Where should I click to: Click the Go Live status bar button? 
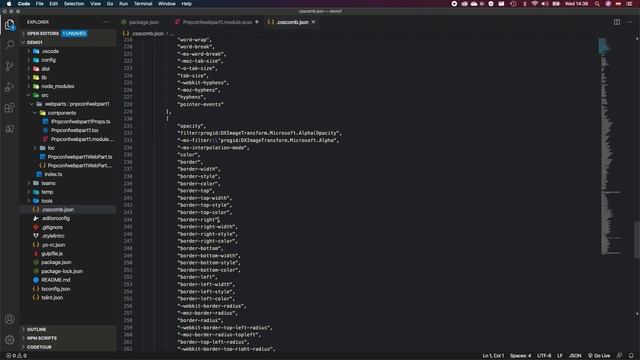tap(599, 356)
